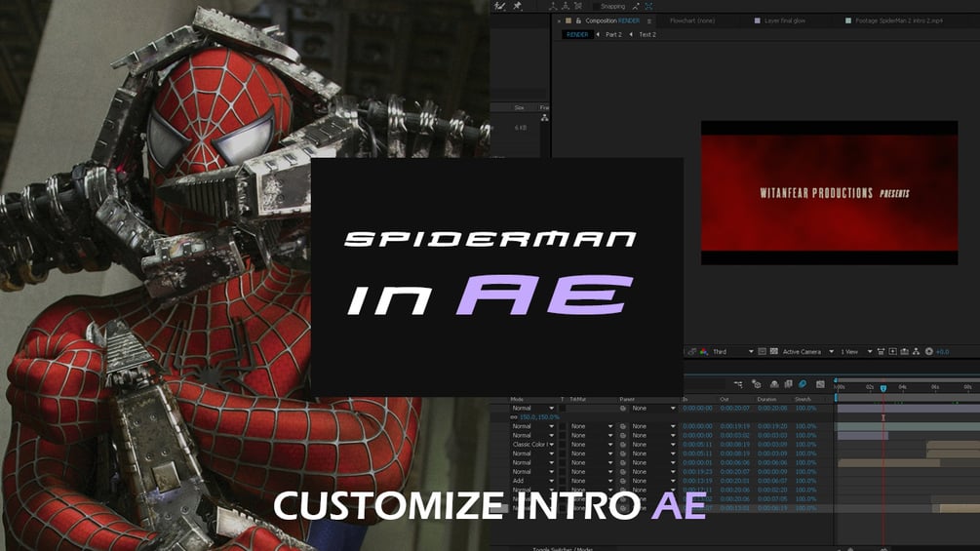
Task: Click the view axis mode icon
Action: click(578, 6)
